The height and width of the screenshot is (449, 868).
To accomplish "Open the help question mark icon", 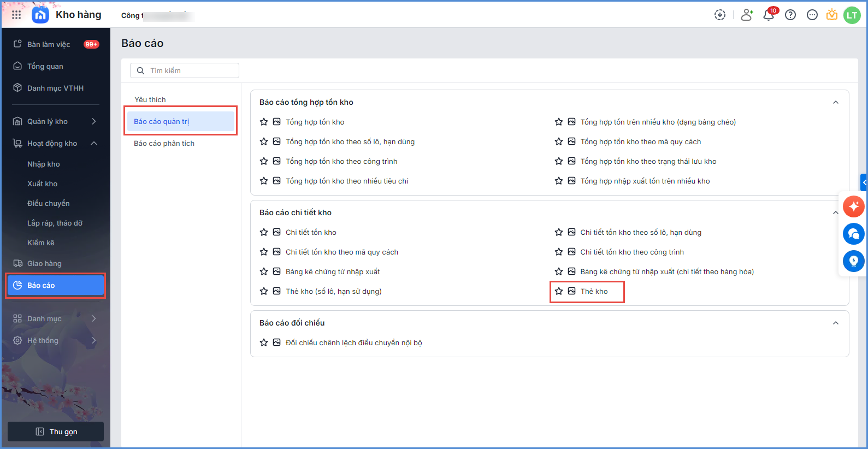I will point(790,15).
